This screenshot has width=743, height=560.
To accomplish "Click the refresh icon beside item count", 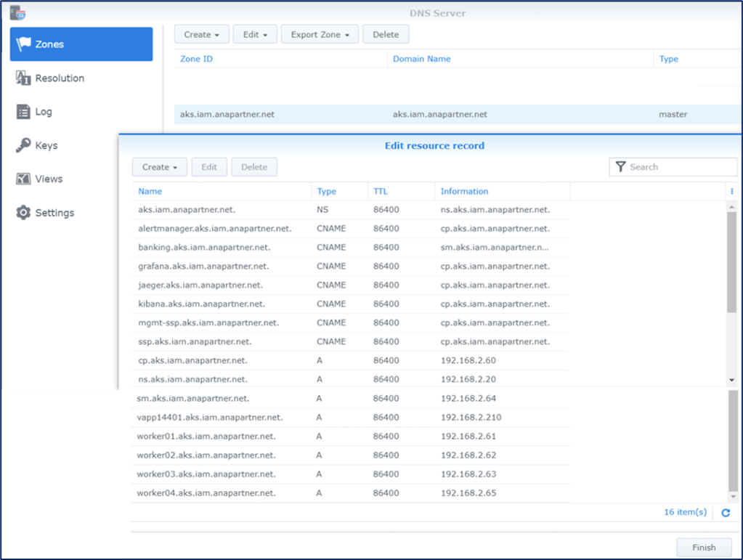I will pos(726,513).
